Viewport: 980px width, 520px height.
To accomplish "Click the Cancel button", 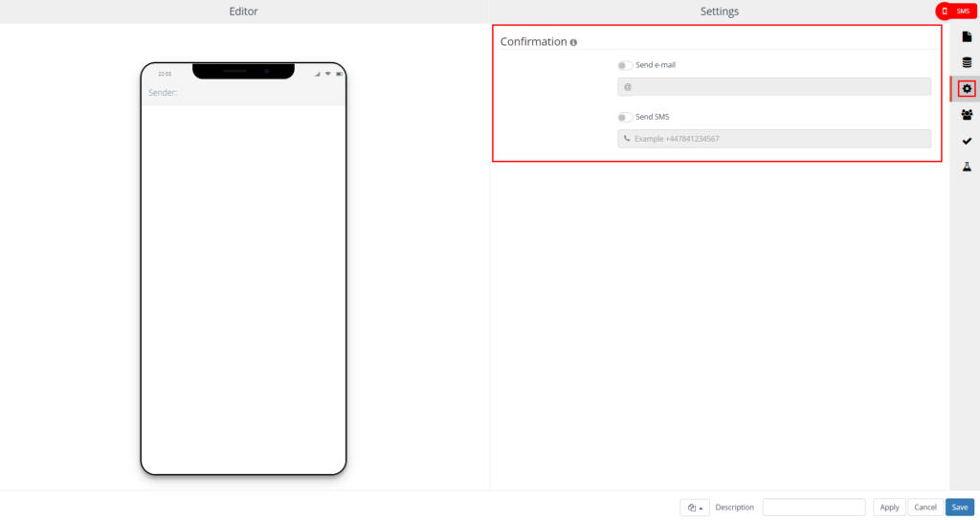I will [x=925, y=507].
